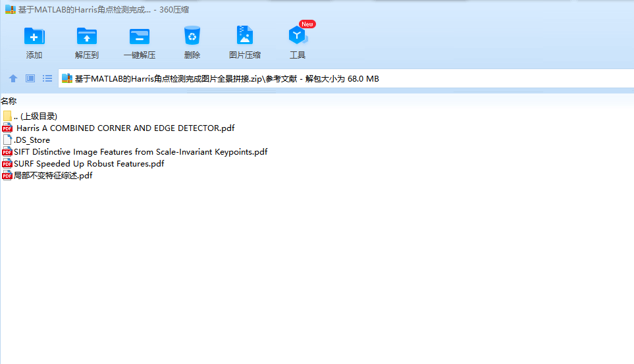Choose 一键解压 one-click extract

140,36
